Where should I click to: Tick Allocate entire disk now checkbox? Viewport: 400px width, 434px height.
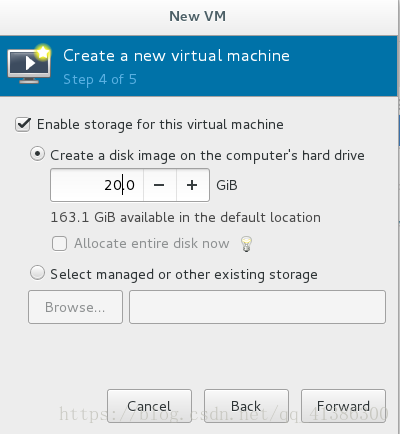coord(59,243)
